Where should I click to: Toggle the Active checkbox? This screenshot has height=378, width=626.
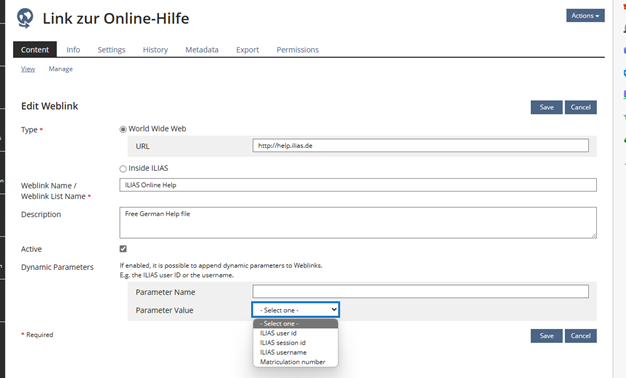click(x=123, y=249)
